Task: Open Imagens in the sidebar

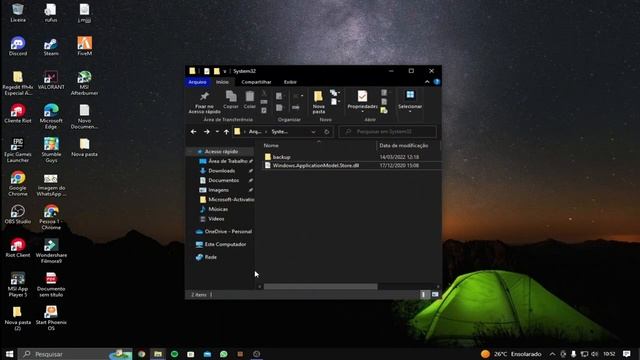Action: coord(218,190)
